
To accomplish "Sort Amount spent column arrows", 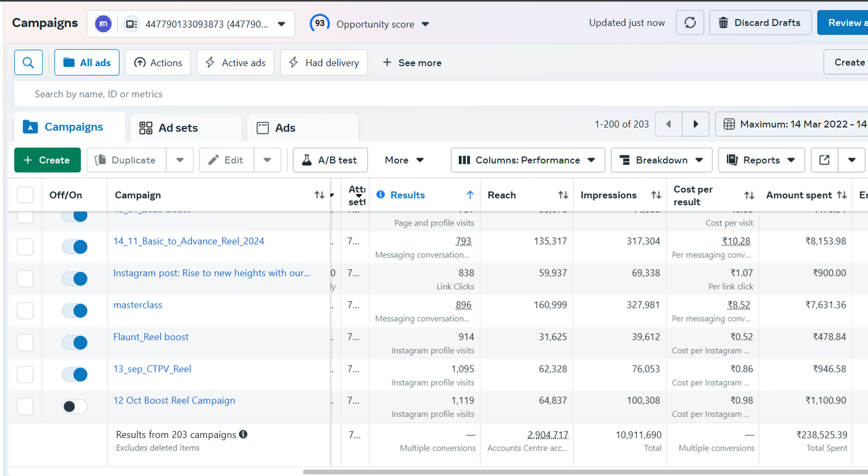I will [x=841, y=195].
